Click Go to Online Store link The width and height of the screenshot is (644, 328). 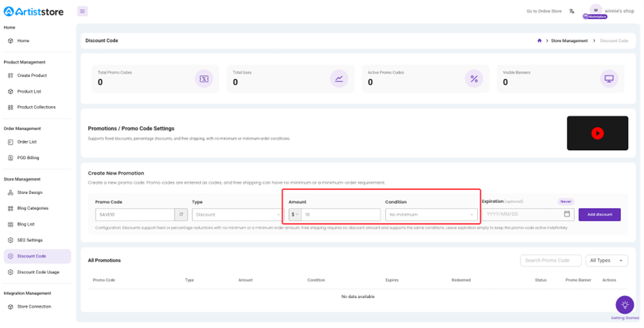(544, 11)
